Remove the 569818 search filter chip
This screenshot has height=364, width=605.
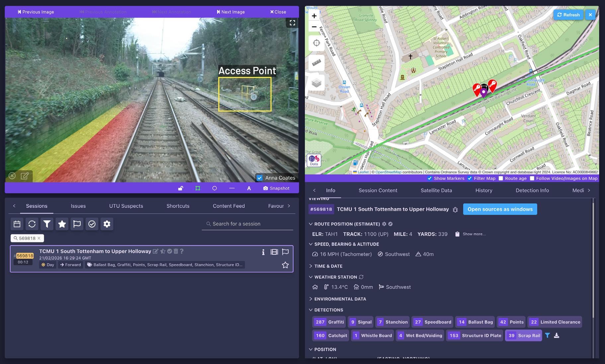[39, 238]
